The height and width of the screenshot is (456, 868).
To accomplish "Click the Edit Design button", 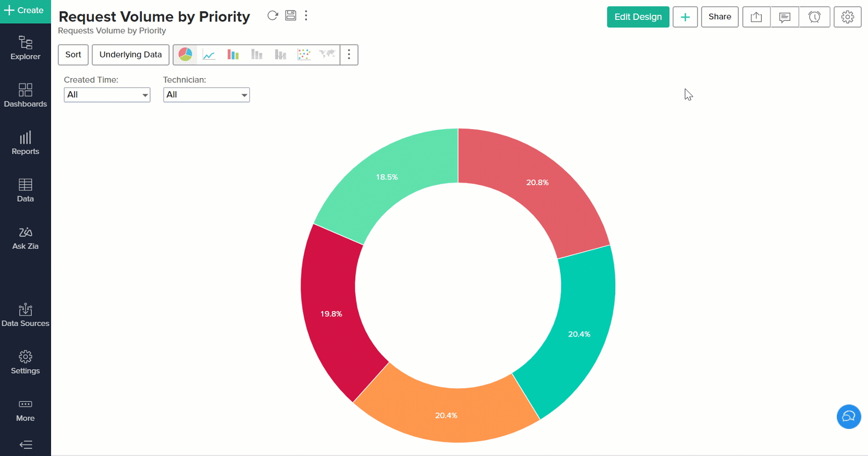I will (x=638, y=17).
